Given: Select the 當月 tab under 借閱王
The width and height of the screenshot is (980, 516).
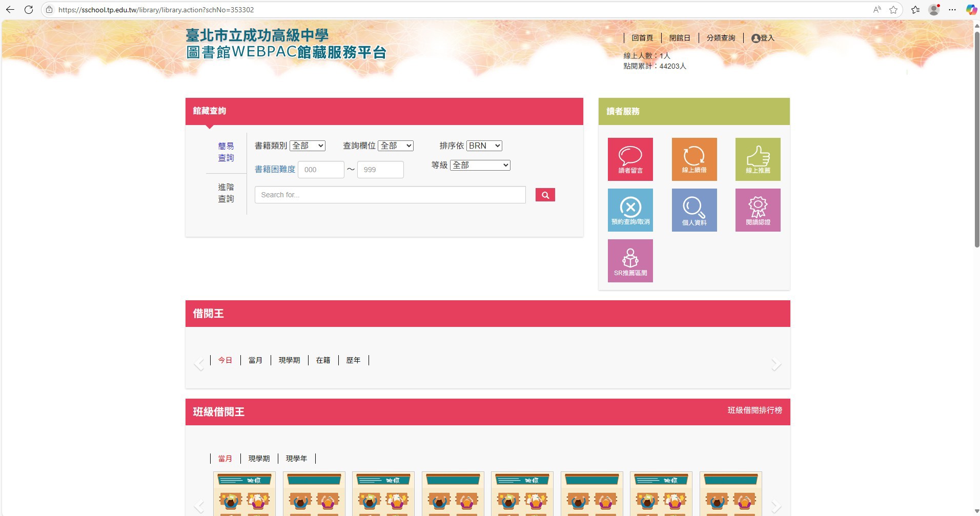Looking at the screenshot, I should click(255, 360).
